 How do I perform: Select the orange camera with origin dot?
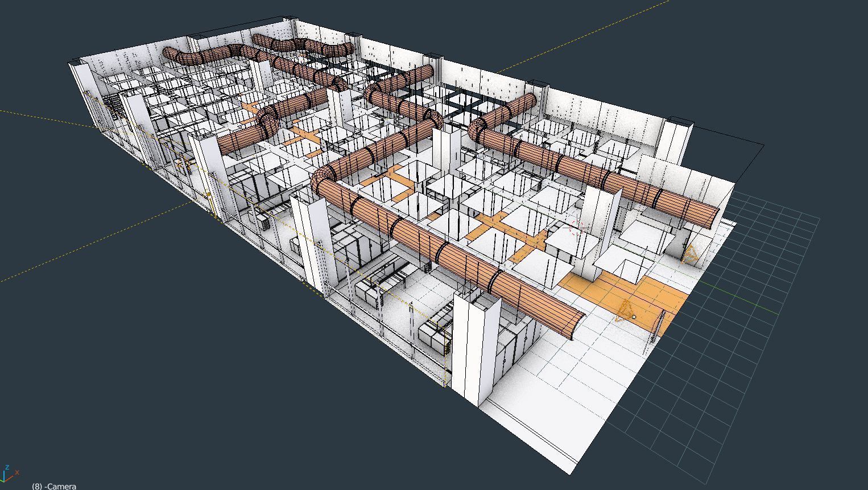click(x=626, y=312)
